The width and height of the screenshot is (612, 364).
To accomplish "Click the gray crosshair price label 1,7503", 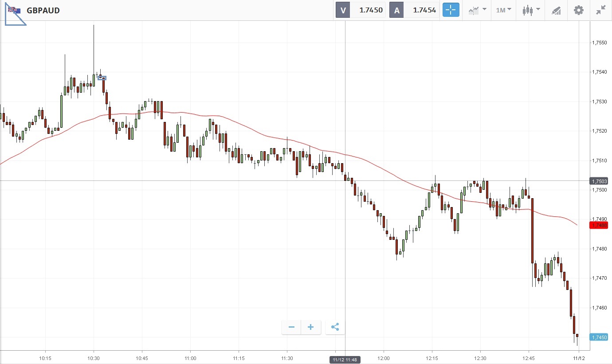I will (599, 181).
